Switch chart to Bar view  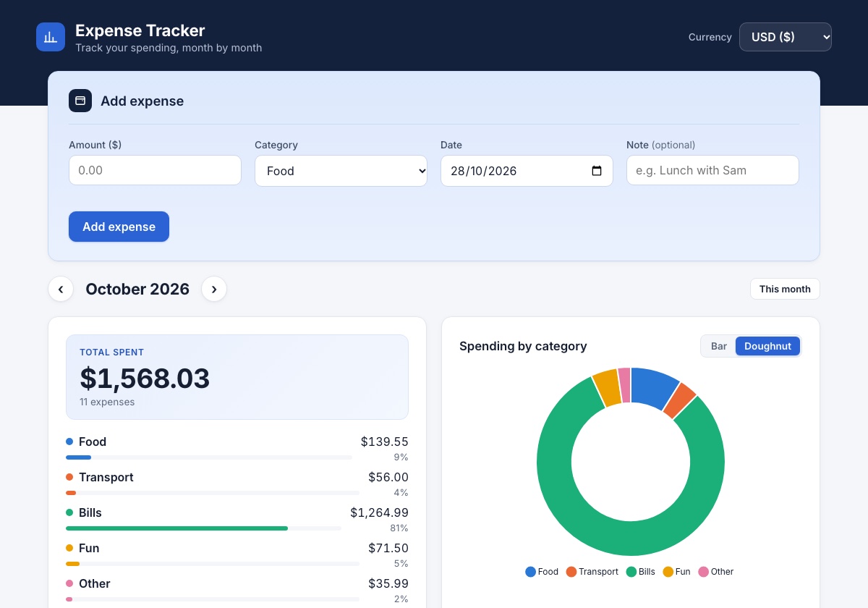[719, 346]
